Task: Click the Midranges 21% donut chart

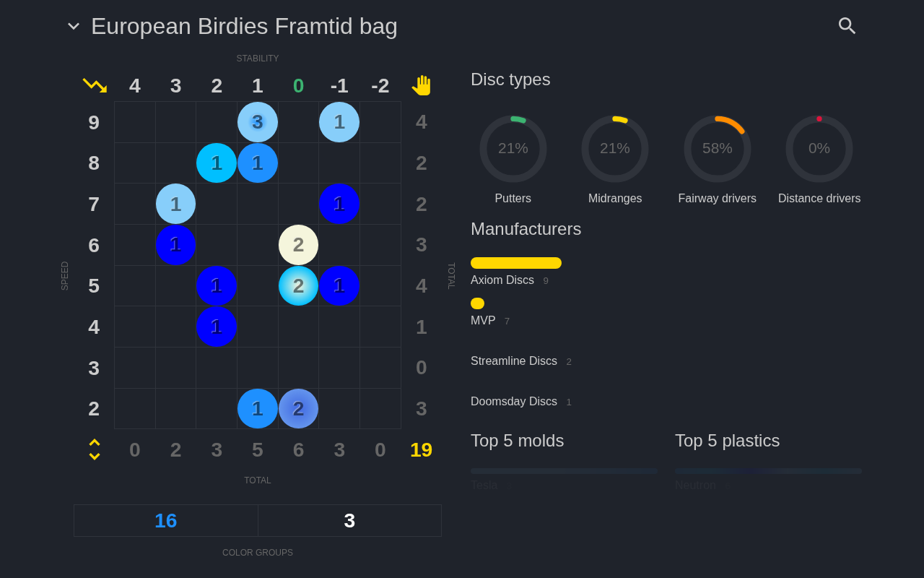Action: click(615, 149)
